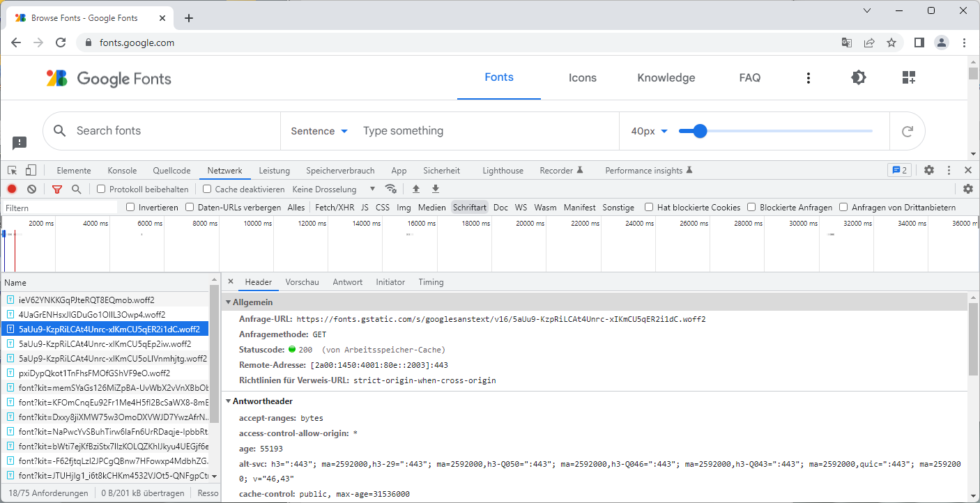Tick the Invertieren filter checkbox
The width and height of the screenshot is (980, 503).
[130, 208]
